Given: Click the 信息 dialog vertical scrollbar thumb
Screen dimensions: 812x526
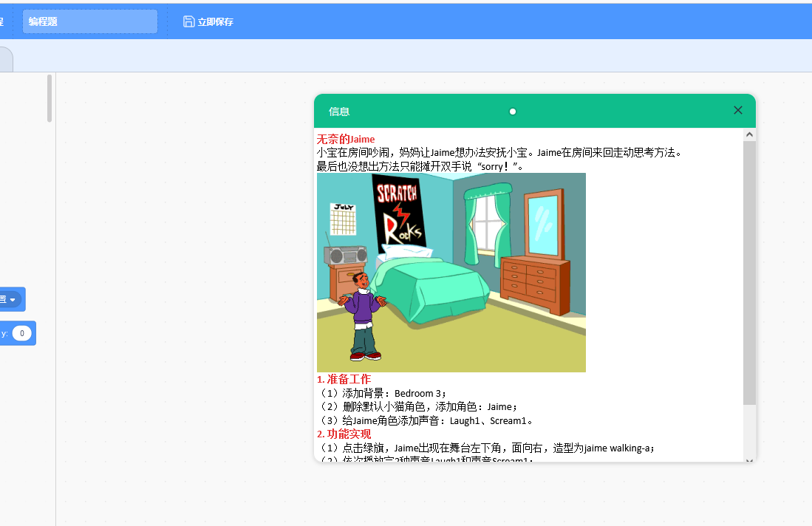Looking at the screenshot, I should coord(748,273).
